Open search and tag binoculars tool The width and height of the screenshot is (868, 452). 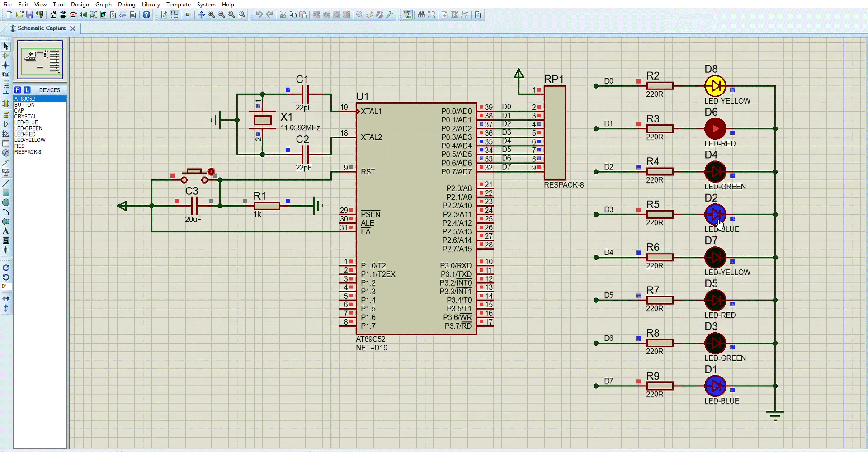[421, 15]
